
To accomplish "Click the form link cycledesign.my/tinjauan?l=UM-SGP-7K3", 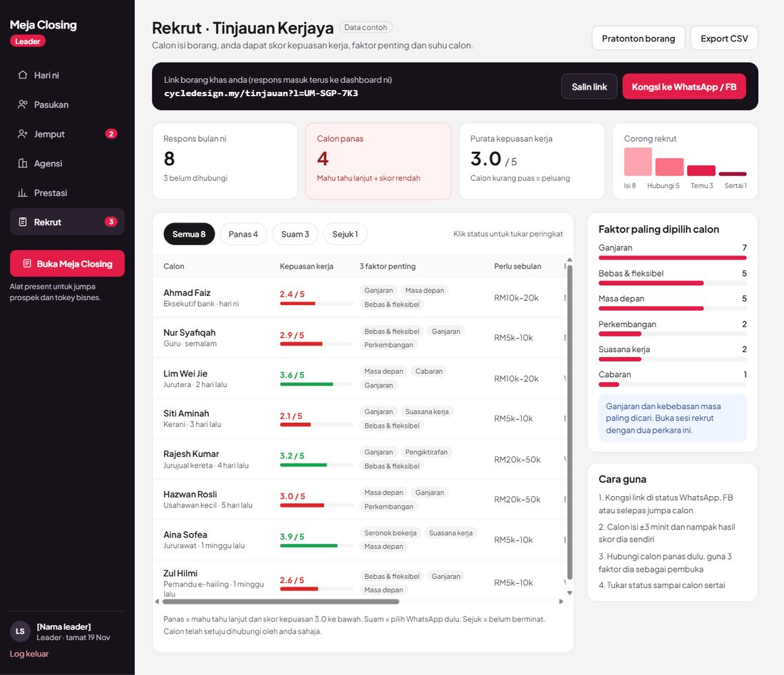I will (x=261, y=93).
